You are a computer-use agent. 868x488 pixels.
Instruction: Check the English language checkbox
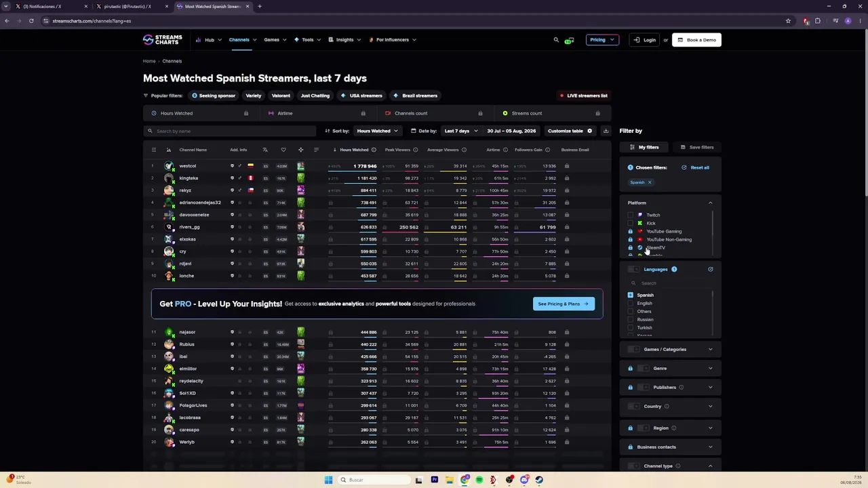click(x=631, y=303)
